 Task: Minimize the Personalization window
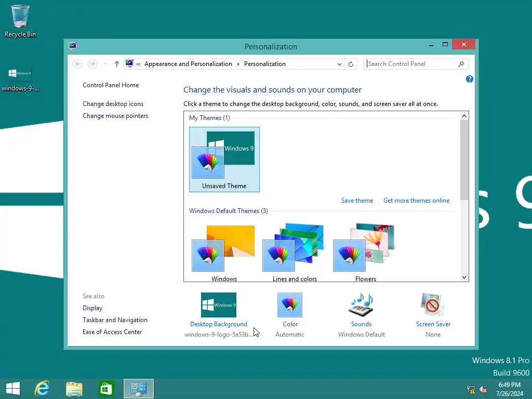[431, 45]
